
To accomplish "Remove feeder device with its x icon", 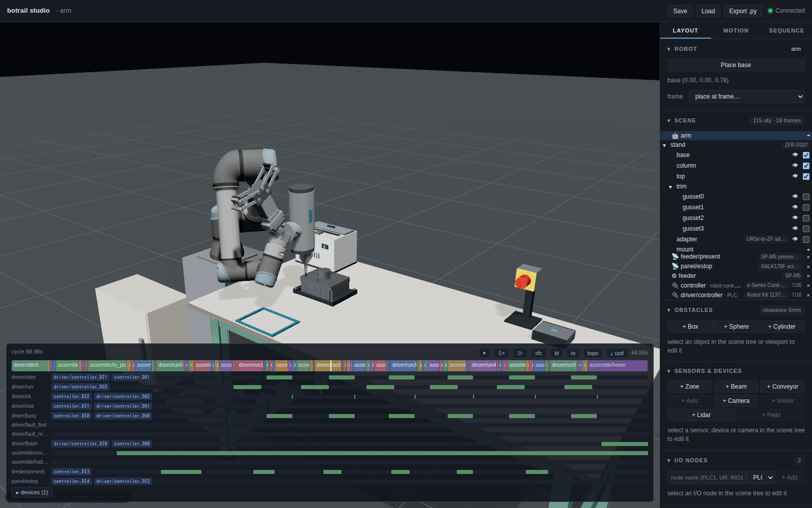I will click(808, 276).
